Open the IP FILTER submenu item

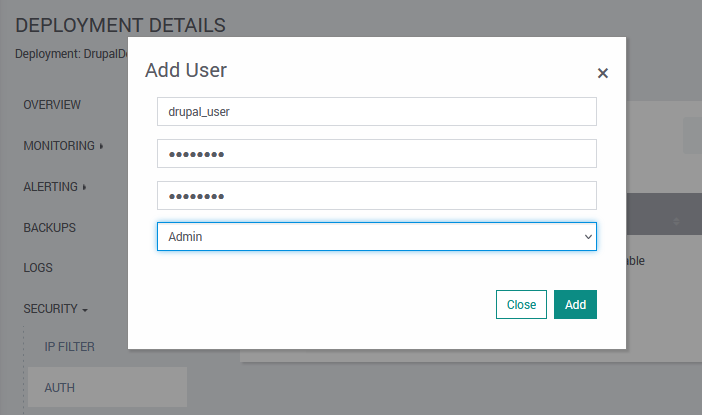[69, 346]
